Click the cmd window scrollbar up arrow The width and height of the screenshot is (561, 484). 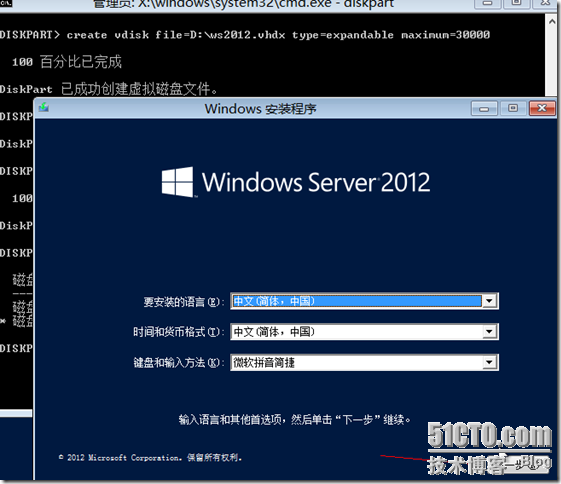tap(552, 22)
